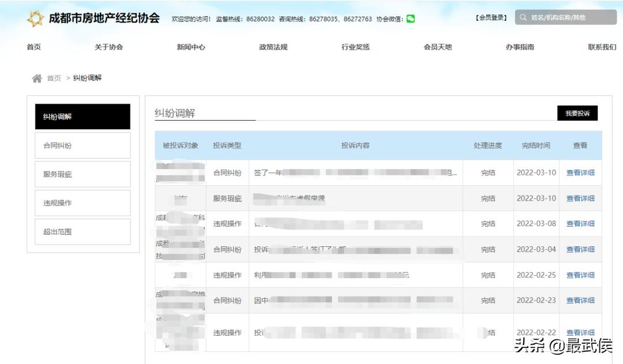Click the home icon in the breadcrumb
Viewport: 623px width, 364px height.
click(x=37, y=77)
